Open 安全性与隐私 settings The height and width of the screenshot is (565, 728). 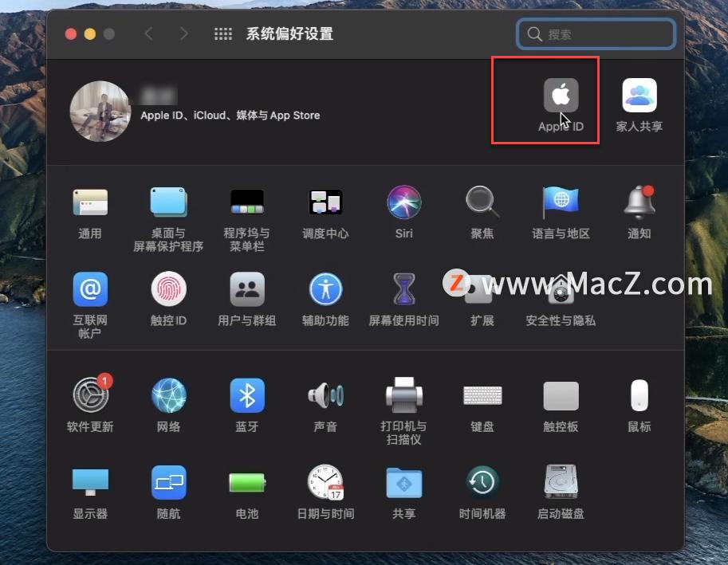click(561, 291)
